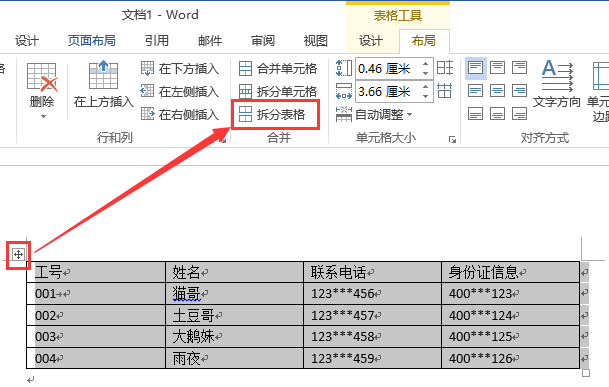Click Insert Left (在左侧插入)
The height and width of the screenshot is (387, 609).
[180, 92]
